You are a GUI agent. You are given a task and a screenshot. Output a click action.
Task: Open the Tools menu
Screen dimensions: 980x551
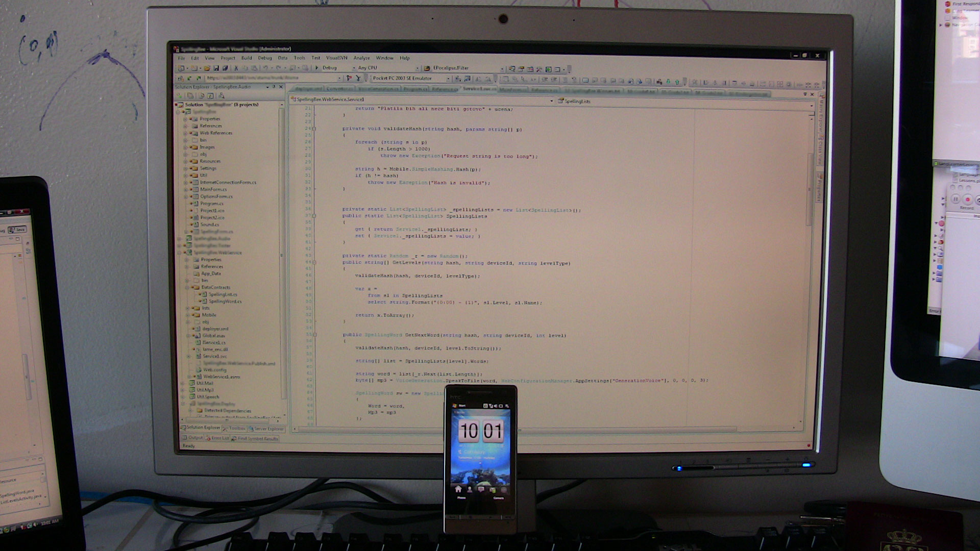[x=300, y=58]
